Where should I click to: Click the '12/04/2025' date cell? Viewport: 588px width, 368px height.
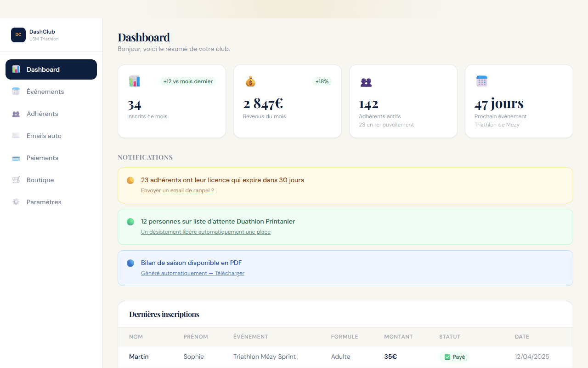tap(532, 356)
